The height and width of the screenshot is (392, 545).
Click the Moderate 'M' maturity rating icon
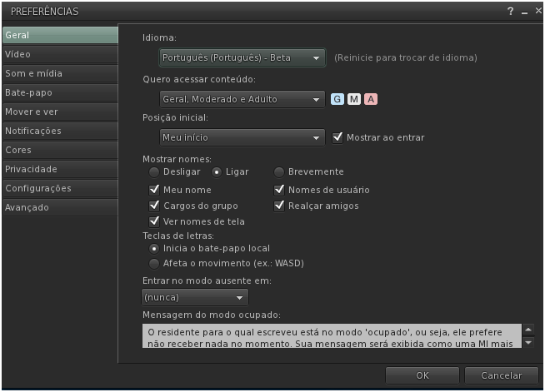354,100
